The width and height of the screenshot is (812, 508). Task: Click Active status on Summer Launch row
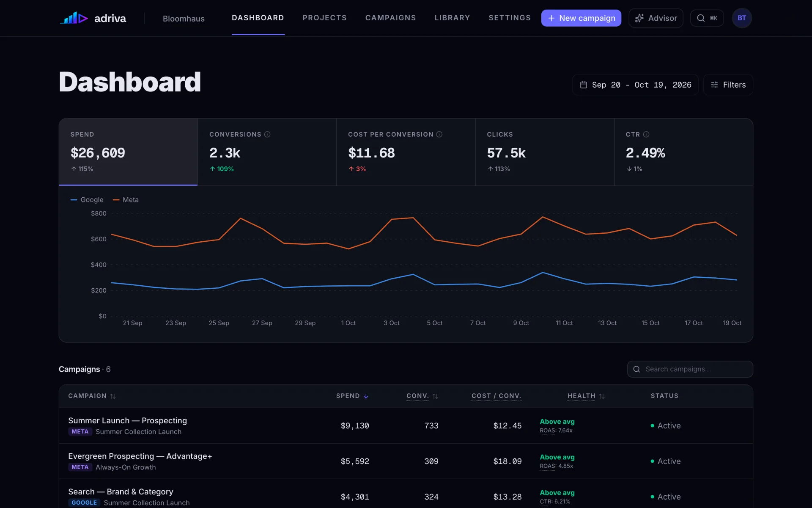point(666,425)
